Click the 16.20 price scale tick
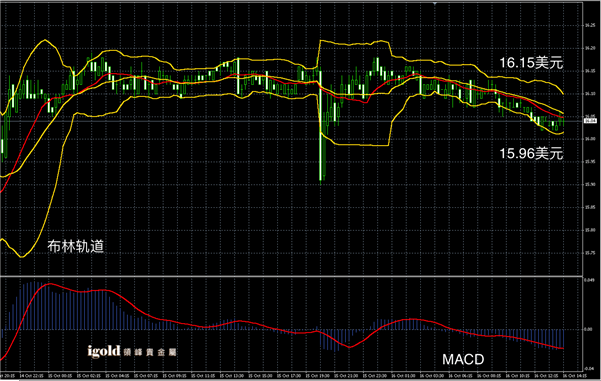This screenshot has height=381, width=601. tap(590, 49)
